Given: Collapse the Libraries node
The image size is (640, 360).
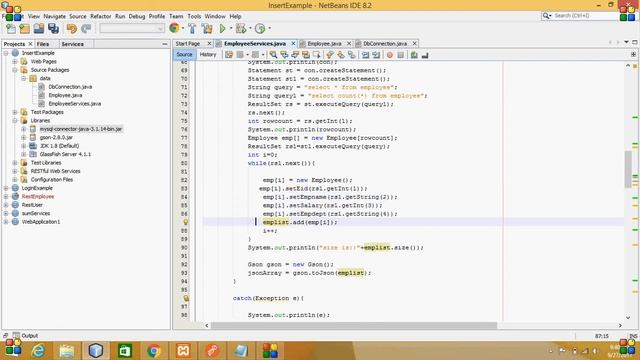Looking at the screenshot, I should [x=15, y=121].
